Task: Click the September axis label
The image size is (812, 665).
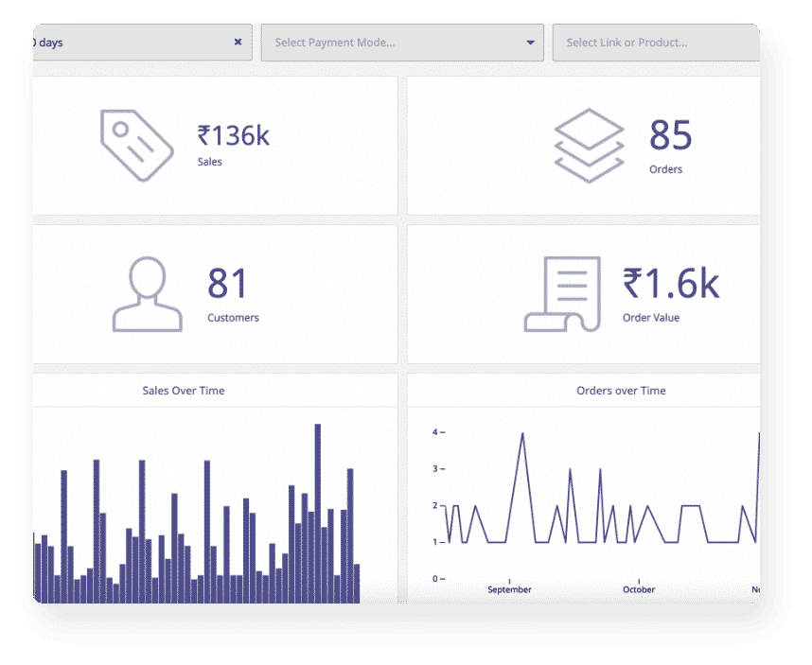Action: coord(509,589)
